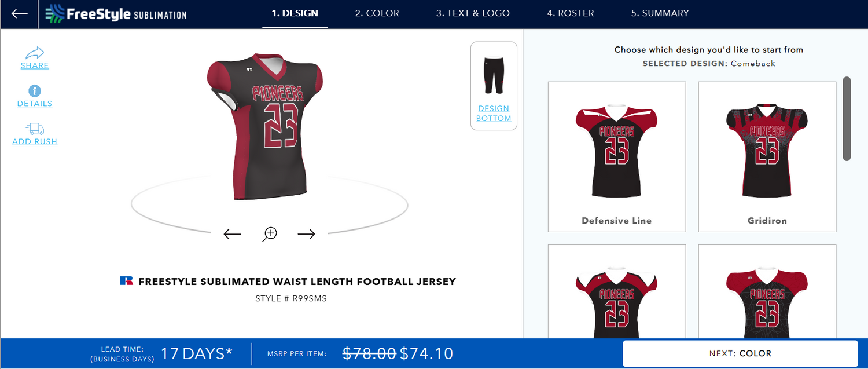Select the 1. DESIGN tab
The width and height of the screenshot is (868, 369).
295,13
